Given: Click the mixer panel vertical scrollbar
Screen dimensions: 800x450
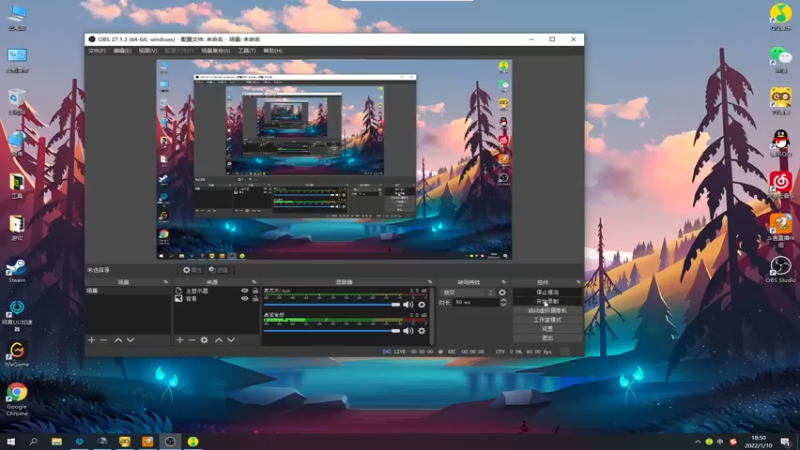Looking at the screenshot, I should [x=432, y=315].
